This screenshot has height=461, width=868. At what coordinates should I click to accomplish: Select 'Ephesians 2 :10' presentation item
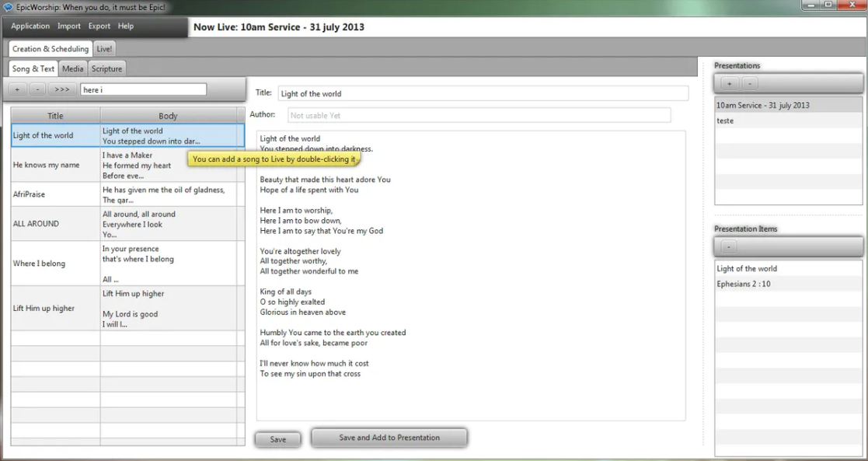tap(788, 285)
